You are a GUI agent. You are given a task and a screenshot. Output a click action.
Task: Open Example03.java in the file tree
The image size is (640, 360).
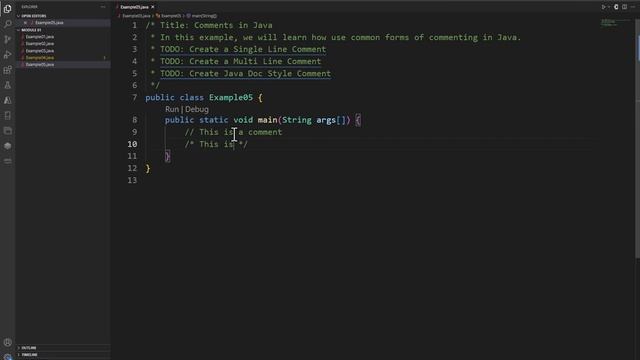pyautogui.click(x=40, y=51)
